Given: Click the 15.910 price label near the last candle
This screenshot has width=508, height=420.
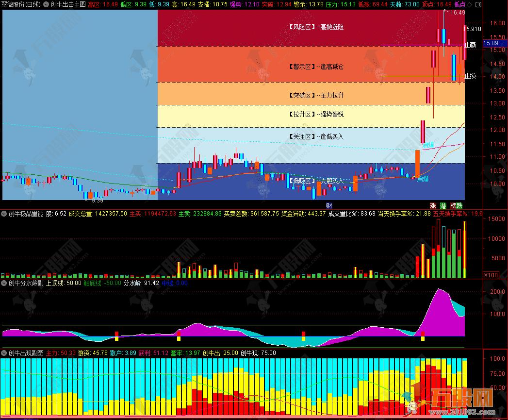Looking at the screenshot, I should pos(472,29).
